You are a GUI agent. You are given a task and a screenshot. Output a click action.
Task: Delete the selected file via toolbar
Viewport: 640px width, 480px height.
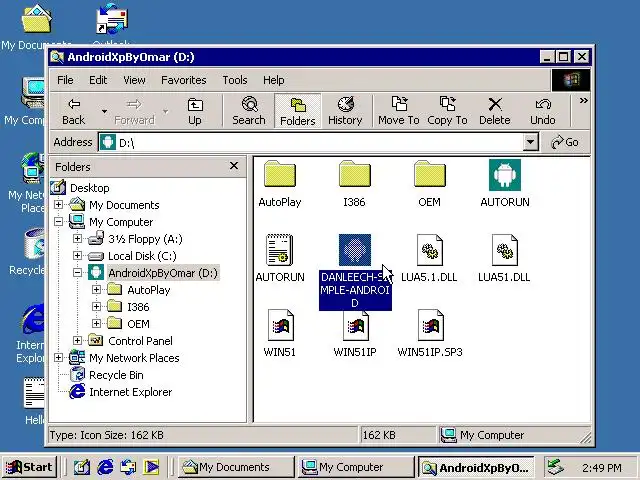tap(495, 111)
